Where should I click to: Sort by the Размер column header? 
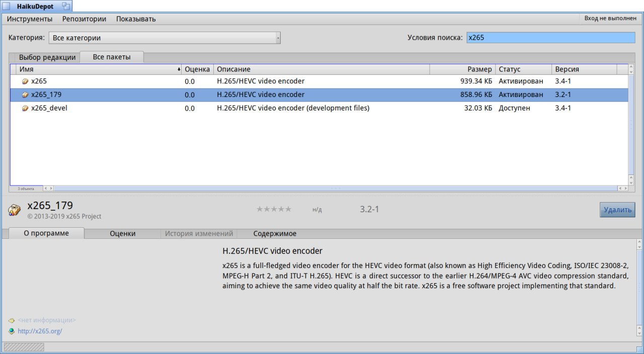pyautogui.click(x=462, y=69)
